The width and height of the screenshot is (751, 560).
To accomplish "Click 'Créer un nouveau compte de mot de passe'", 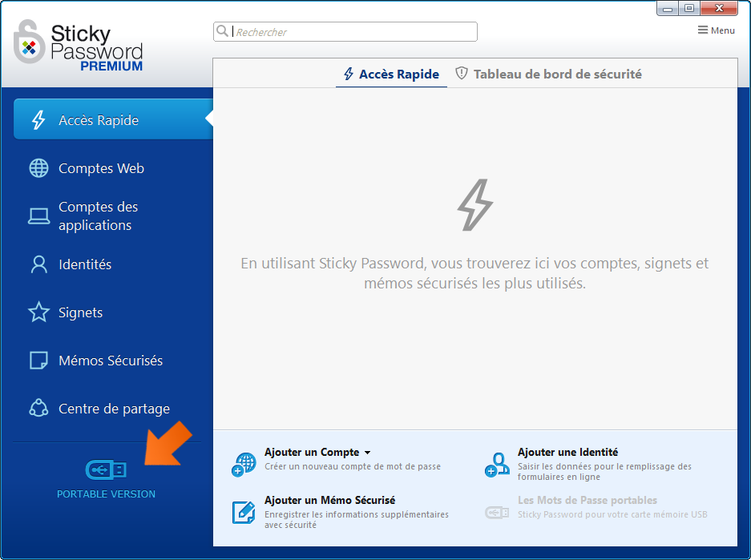I will point(353,466).
